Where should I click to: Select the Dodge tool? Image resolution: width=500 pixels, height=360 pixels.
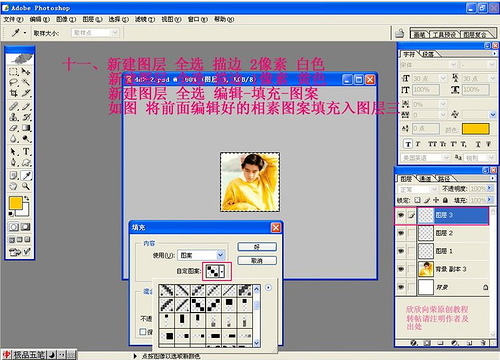[26, 138]
